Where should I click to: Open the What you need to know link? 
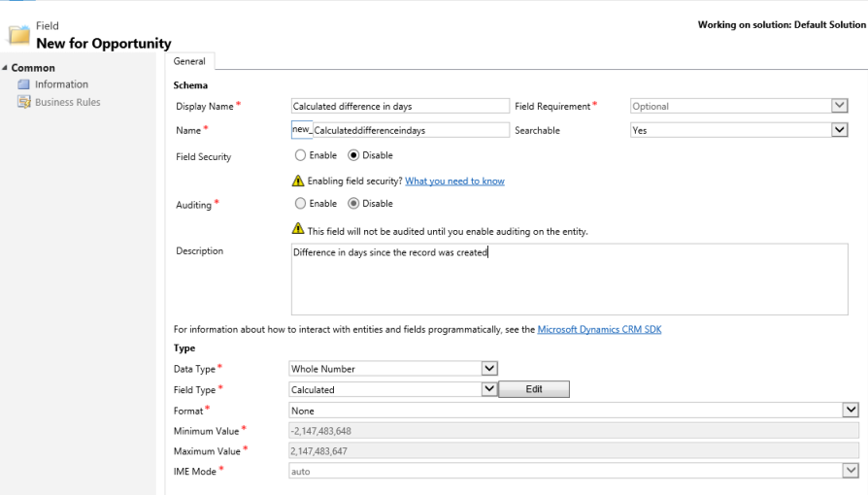(454, 181)
